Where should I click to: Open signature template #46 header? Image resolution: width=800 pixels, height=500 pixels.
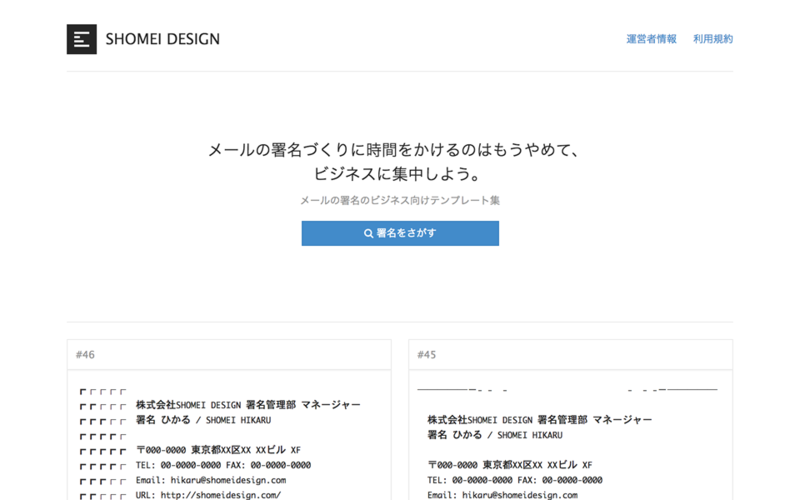[x=229, y=355]
